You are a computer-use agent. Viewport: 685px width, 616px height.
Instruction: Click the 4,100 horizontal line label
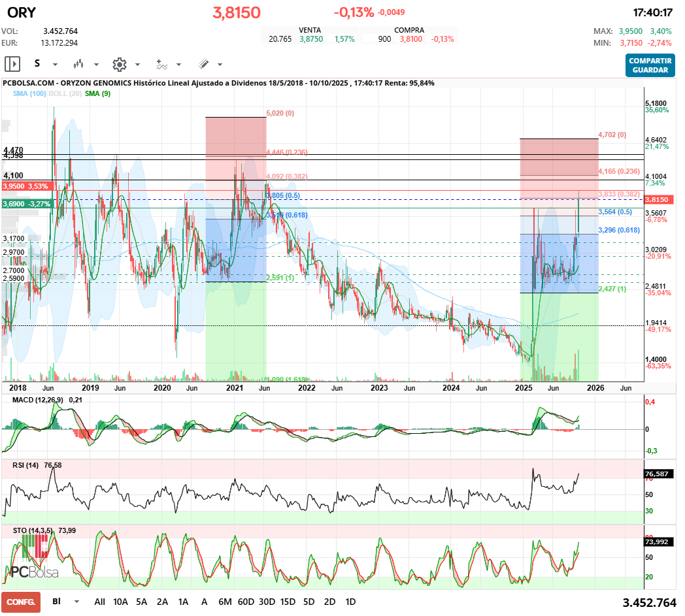(13, 176)
